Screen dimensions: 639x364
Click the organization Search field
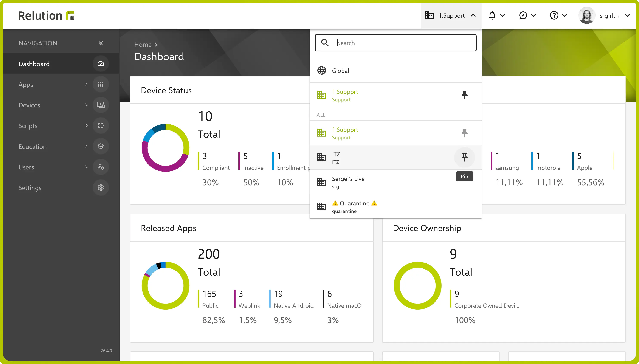pos(395,43)
